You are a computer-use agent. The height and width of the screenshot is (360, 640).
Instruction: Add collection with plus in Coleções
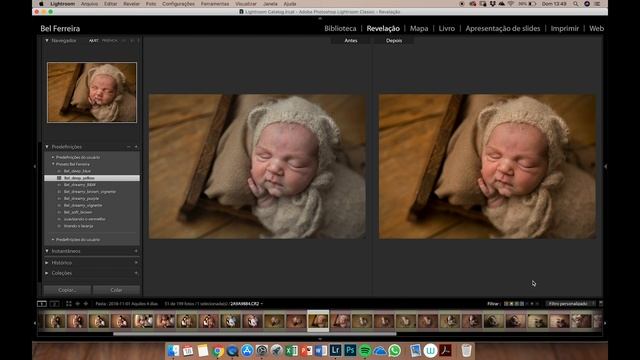pos(136,273)
